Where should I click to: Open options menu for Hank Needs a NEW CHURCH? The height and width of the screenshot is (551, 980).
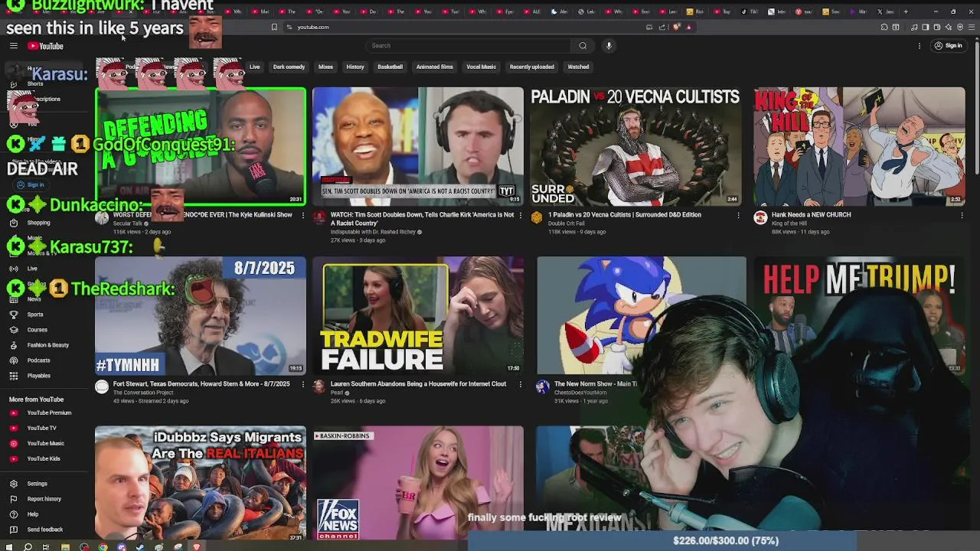tap(962, 215)
